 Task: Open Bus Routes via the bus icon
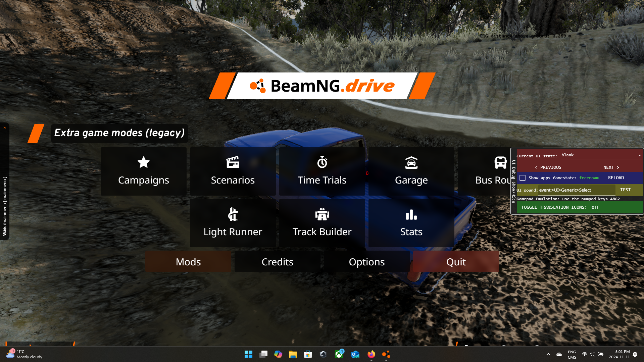click(500, 162)
